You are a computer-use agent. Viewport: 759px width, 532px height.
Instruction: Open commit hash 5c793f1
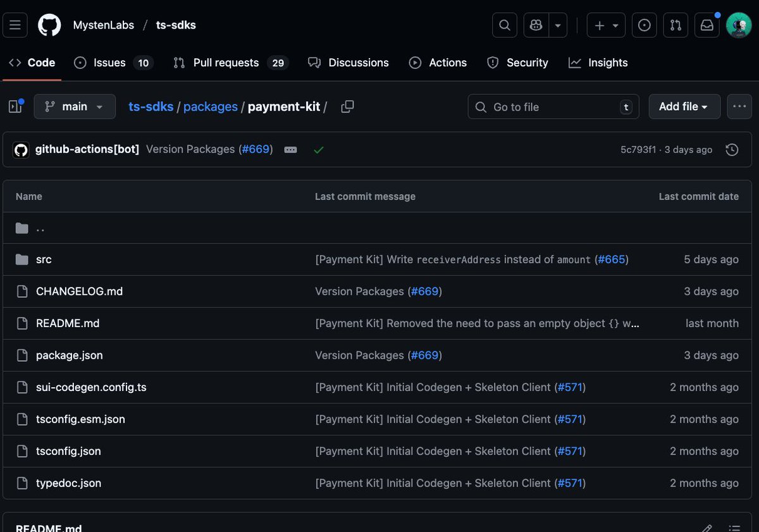[638, 150]
